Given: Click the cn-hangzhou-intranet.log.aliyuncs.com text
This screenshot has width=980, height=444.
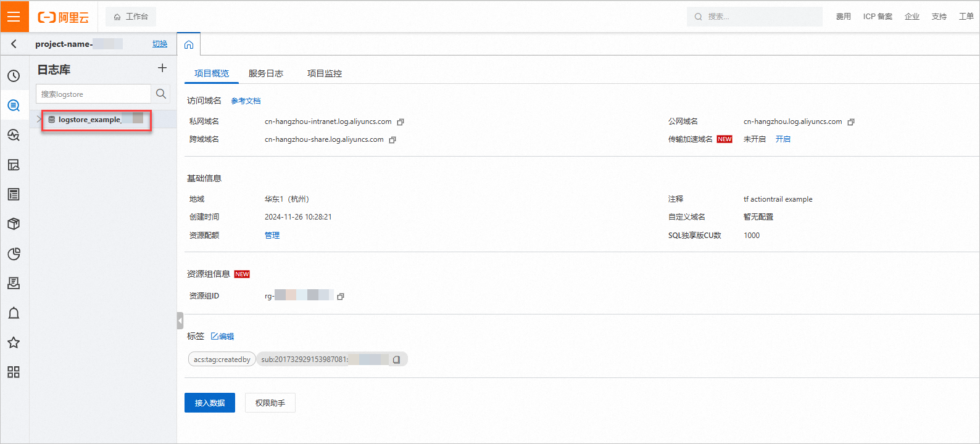Looking at the screenshot, I should 328,121.
